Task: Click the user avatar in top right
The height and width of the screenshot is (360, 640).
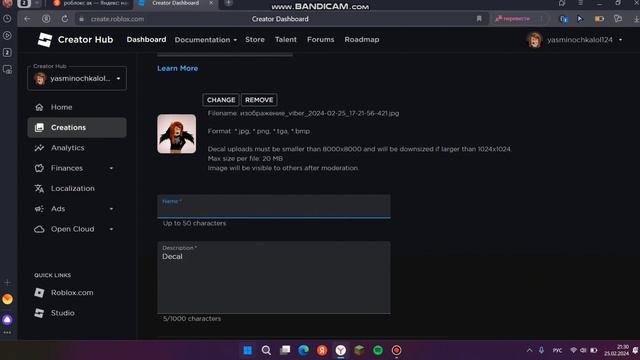Action: 534,40
